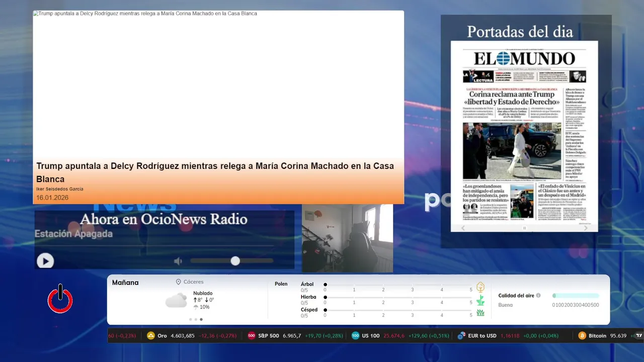Click the broken news article image placeholder
The height and width of the screenshot is (362, 644).
218,85
